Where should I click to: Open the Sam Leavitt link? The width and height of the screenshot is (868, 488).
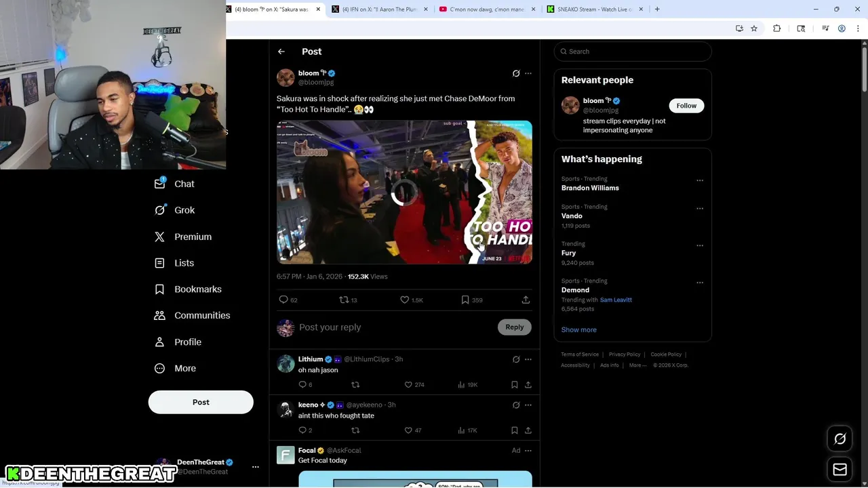coord(616,300)
